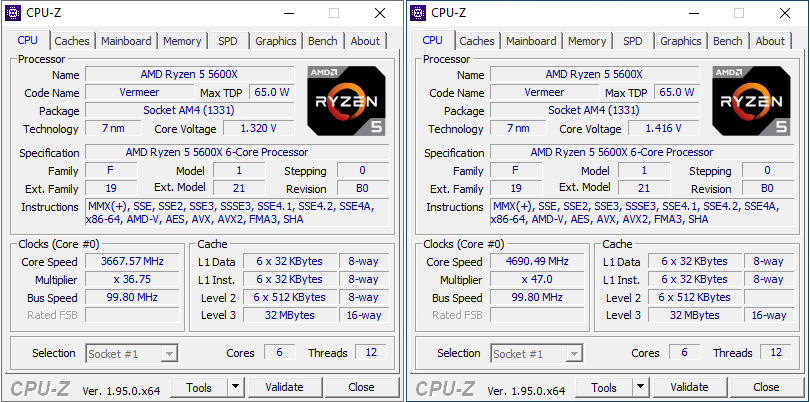The image size is (810, 402).
Task: Click Validate in right window
Action: click(689, 387)
